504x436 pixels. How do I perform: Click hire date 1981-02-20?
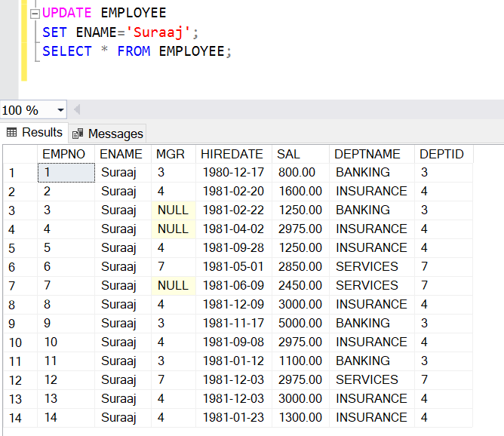coord(234,192)
